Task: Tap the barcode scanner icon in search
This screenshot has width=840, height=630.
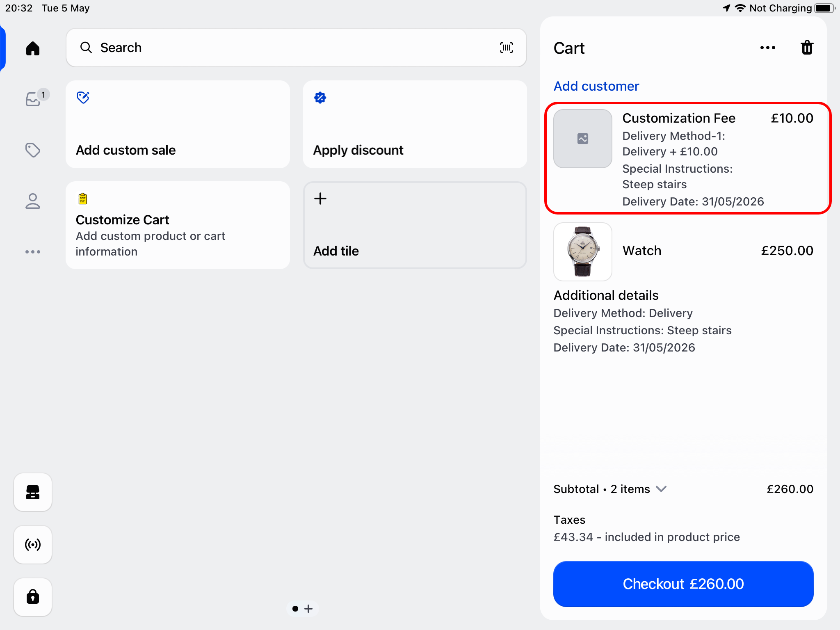Action: pos(507,48)
